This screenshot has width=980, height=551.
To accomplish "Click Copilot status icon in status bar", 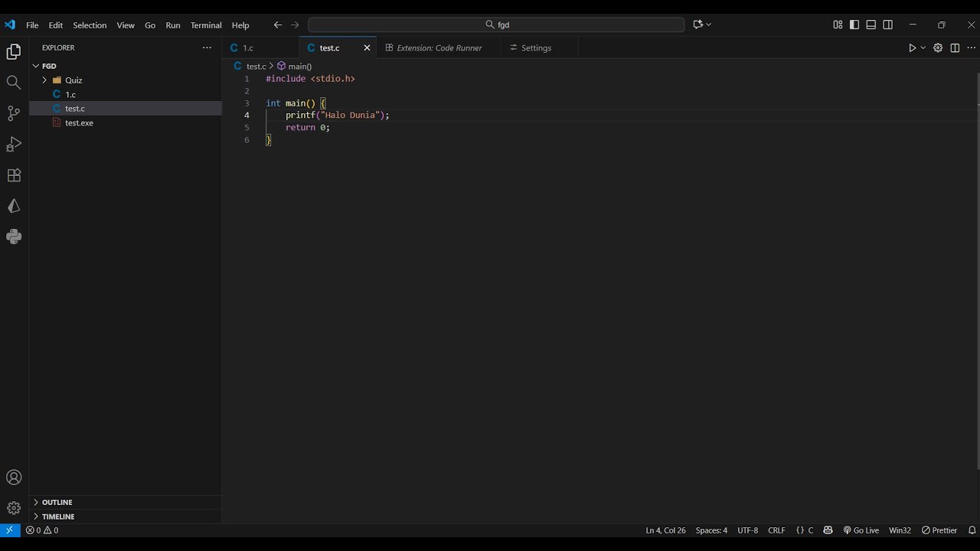I will tap(828, 530).
